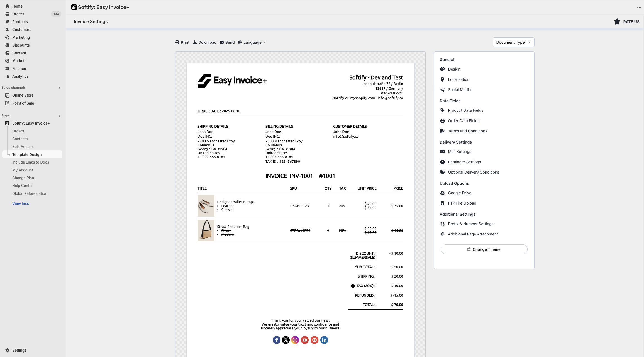This screenshot has width=644, height=357.
Task: Expand the Language dropdown
Action: pos(252,42)
